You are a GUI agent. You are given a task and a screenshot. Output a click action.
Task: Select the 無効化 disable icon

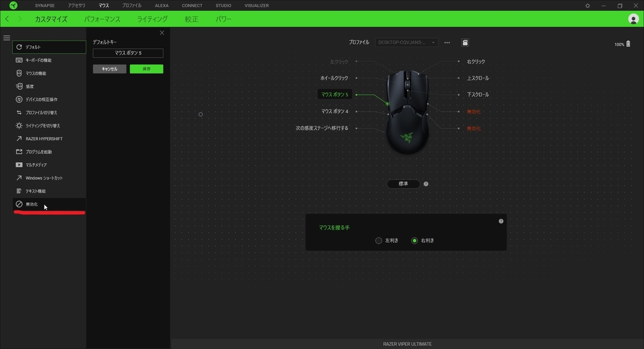[19, 204]
